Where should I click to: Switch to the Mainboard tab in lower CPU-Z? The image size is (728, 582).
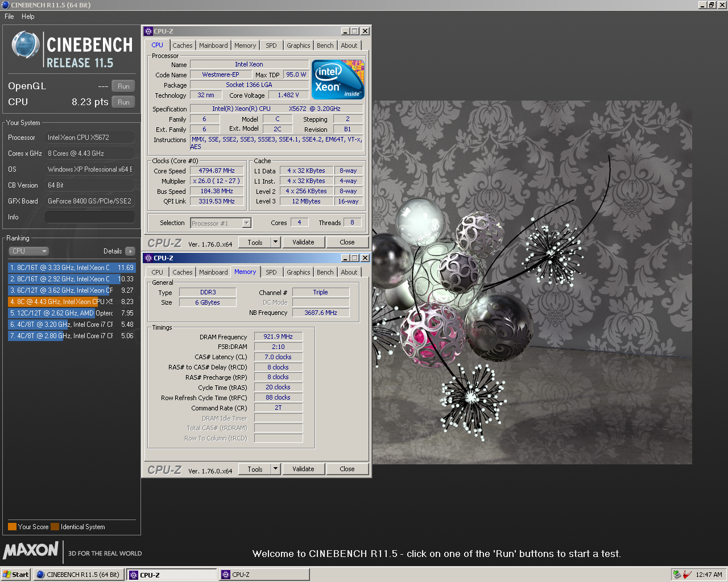pos(213,272)
